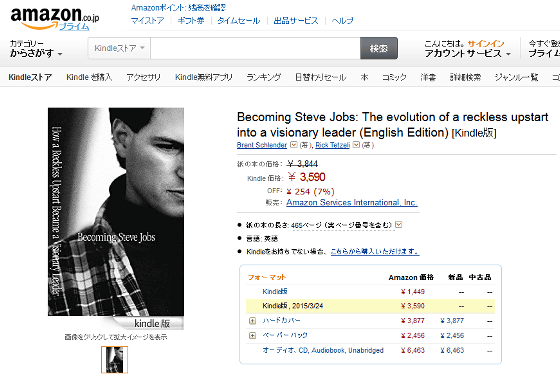
Task: Open the コミック navigation item
Action: [394, 77]
